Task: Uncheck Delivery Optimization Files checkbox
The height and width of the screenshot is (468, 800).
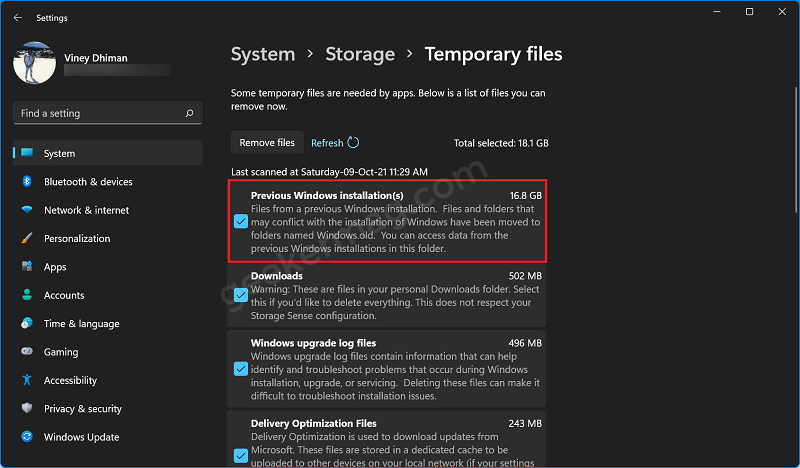Action: click(x=241, y=455)
